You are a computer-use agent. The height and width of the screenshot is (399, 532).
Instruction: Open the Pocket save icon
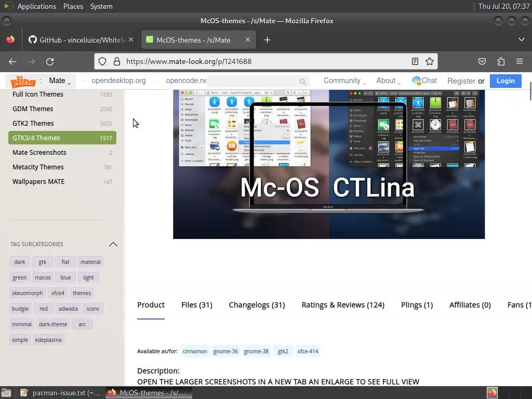(482, 61)
